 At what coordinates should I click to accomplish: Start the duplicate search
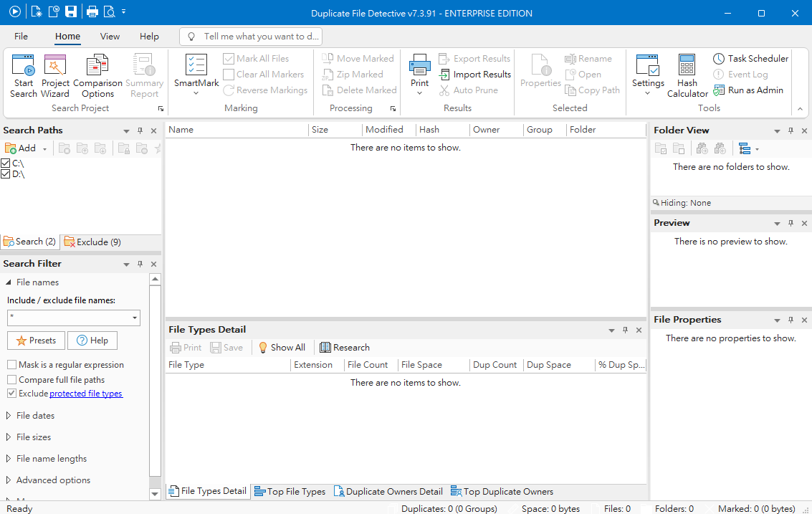24,76
